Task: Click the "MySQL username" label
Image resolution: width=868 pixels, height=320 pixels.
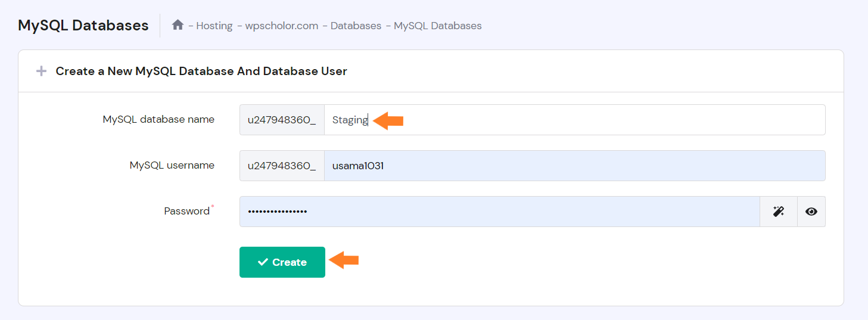Action: [x=172, y=165]
